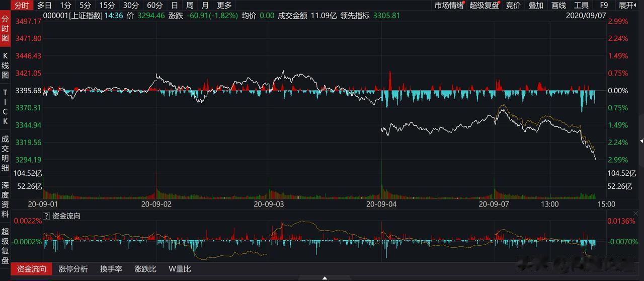This screenshot has height=281, width=644.
Task: Click the 领先指标 value 3305.81
Action: [386, 16]
